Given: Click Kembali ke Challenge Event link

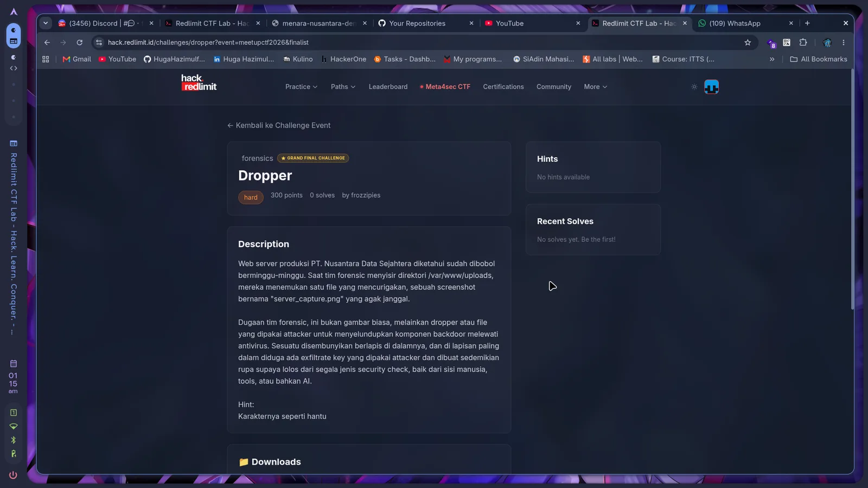Looking at the screenshot, I should click(279, 125).
